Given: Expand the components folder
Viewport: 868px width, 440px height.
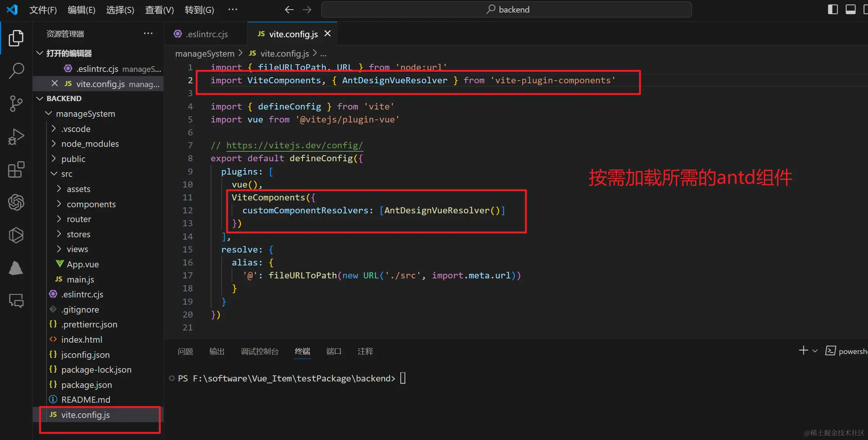Looking at the screenshot, I should [98, 204].
